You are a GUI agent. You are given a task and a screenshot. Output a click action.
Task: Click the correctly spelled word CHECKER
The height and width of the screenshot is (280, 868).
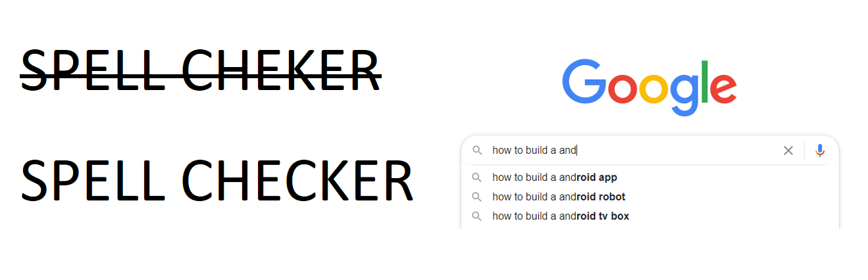pos(296,180)
